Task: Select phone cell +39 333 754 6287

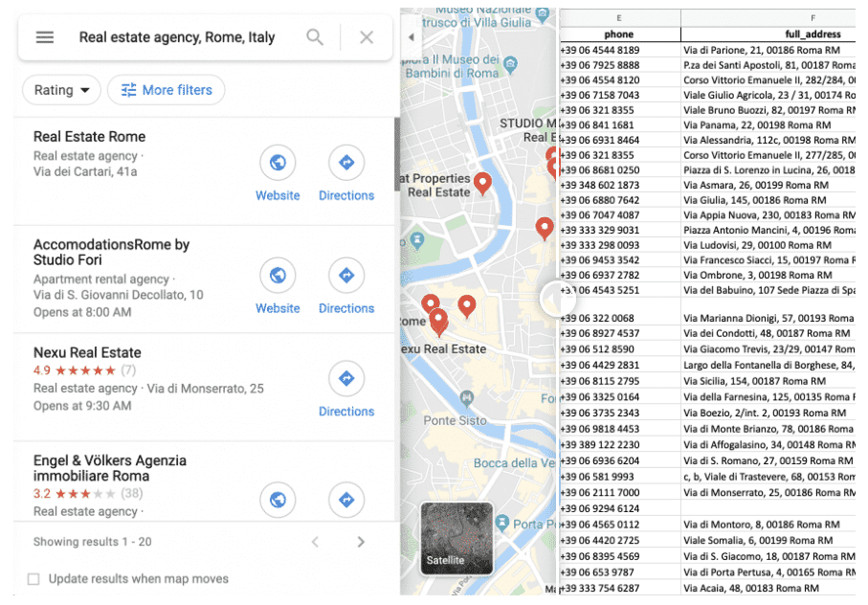Action: [619, 589]
